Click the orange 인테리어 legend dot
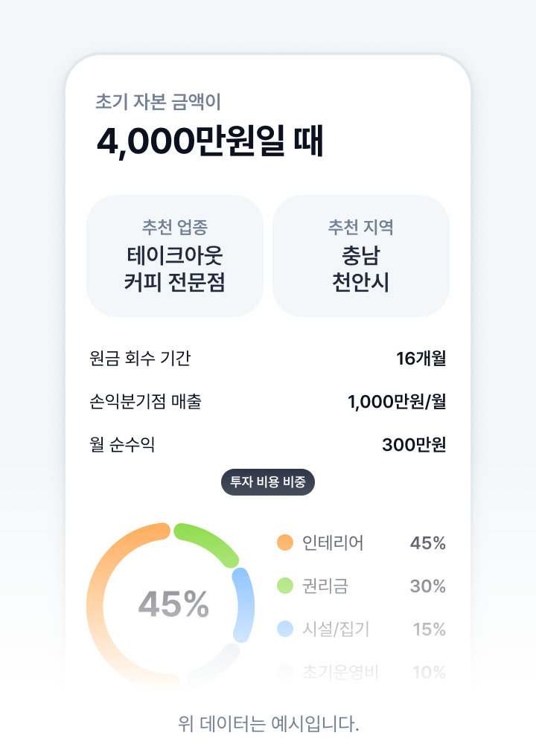 click(x=285, y=542)
